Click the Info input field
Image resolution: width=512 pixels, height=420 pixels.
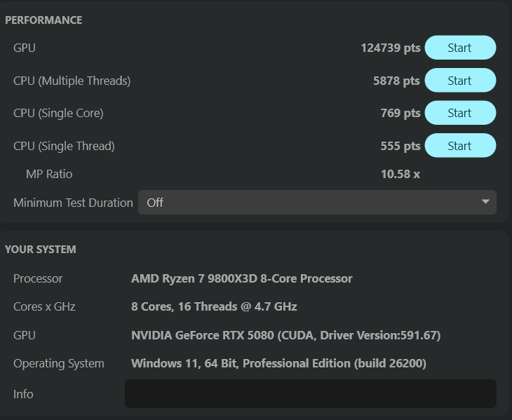[x=311, y=393]
